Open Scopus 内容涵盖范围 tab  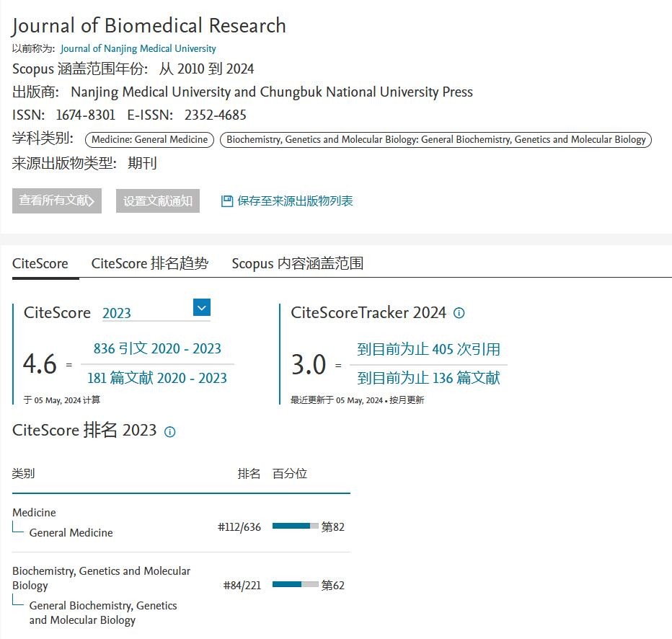pos(297,263)
